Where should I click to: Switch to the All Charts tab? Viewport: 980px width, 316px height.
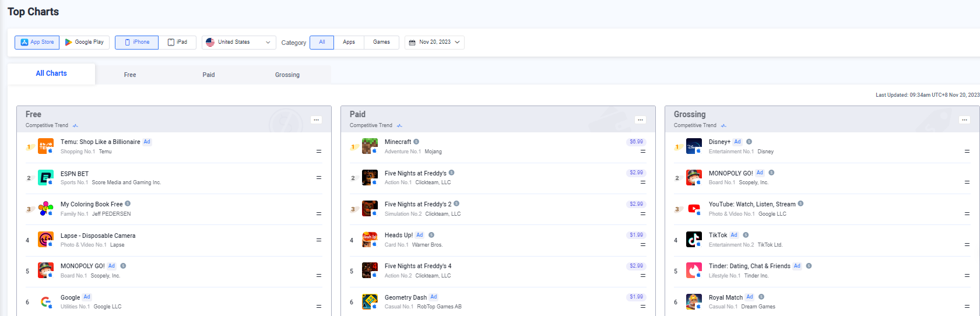[x=51, y=73]
